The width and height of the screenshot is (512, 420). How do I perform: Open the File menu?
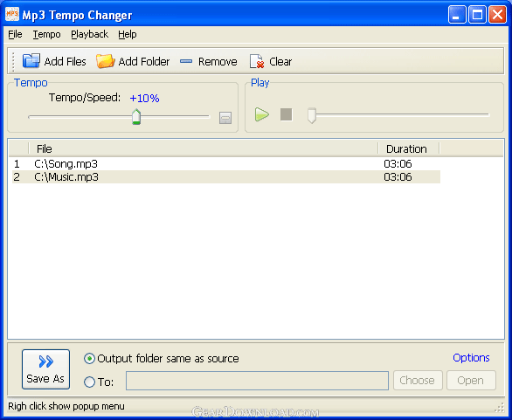pos(15,34)
